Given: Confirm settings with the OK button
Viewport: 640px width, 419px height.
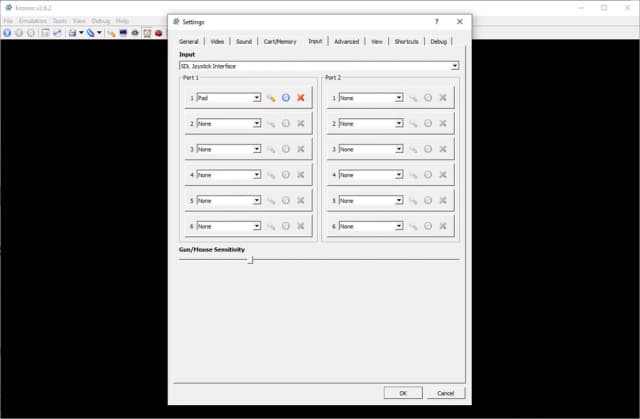Looking at the screenshot, I should [403, 393].
